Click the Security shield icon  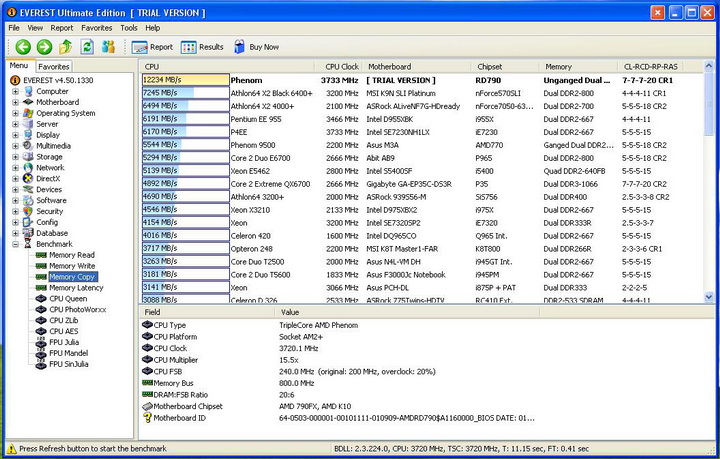click(x=28, y=212)
